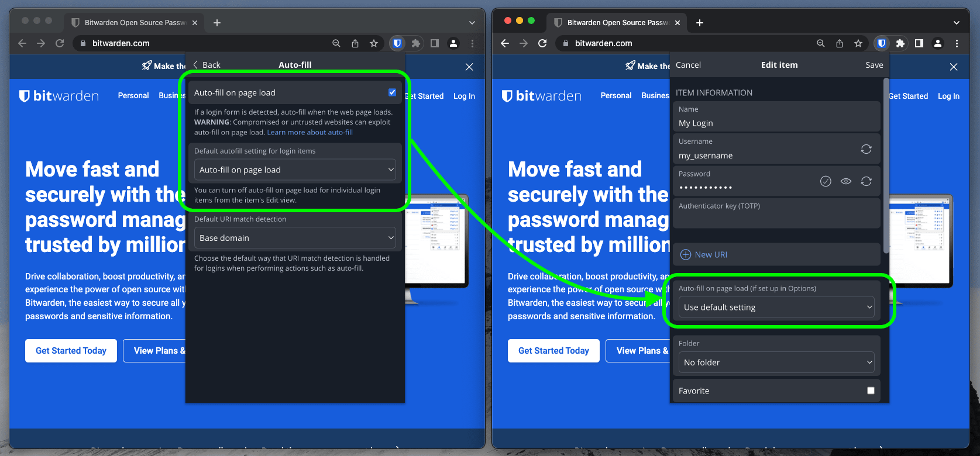The image size is (980, 456).
Task: Click share icon in right browser address bar
Action: [840, 43]
